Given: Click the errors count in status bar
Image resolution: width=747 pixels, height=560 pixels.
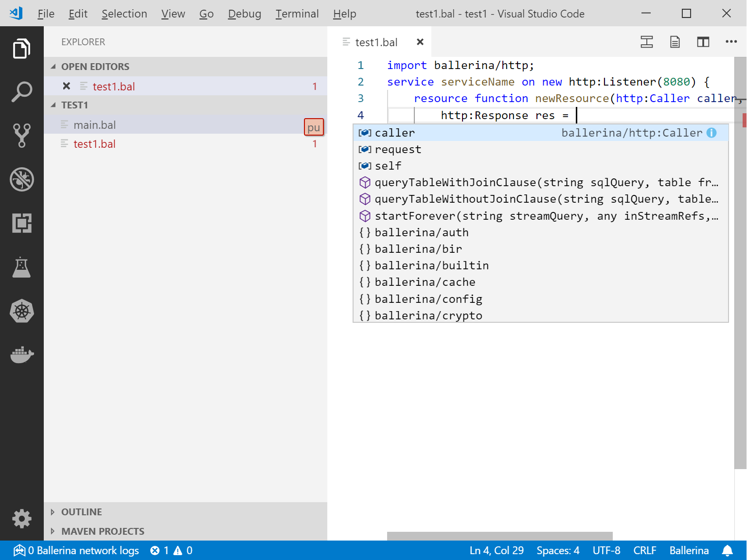Looking at the screenshot, I should coord(160,550).
